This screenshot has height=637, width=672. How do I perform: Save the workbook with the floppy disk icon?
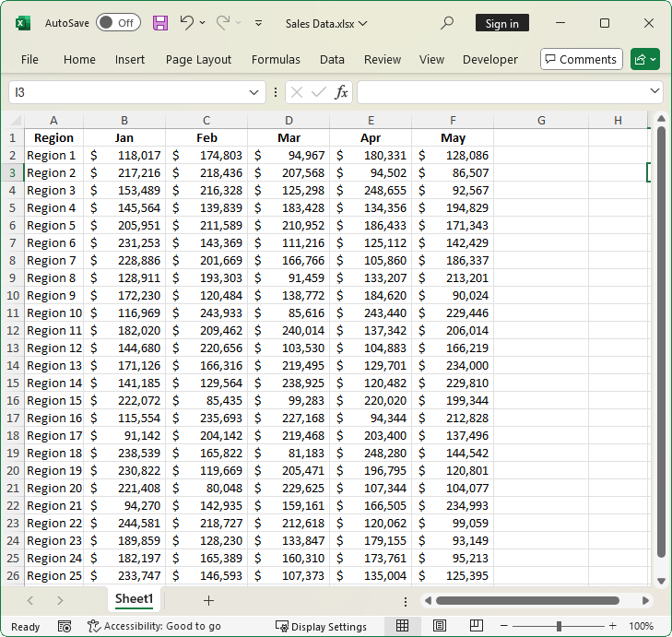coord(160,23)
